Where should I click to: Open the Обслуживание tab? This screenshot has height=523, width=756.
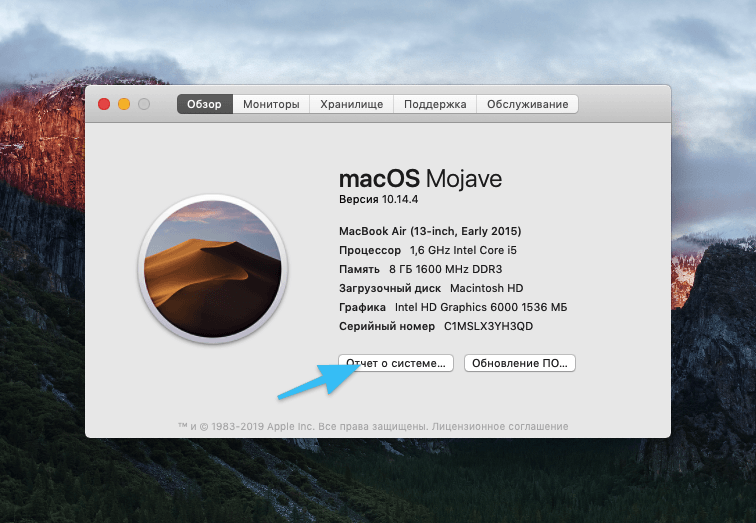point(527,104)
